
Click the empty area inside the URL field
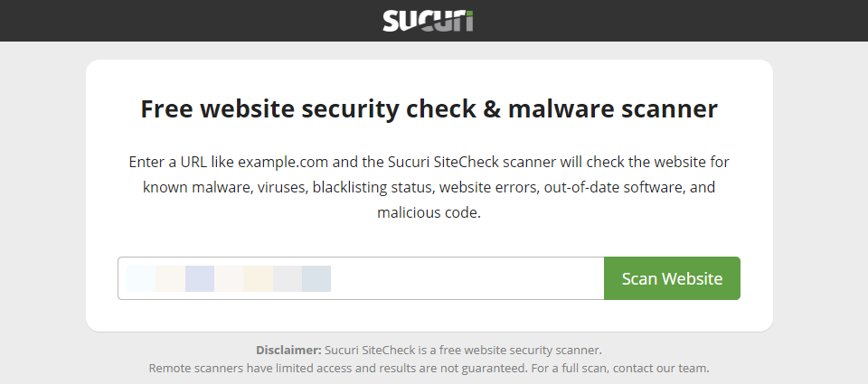[470, 278]
